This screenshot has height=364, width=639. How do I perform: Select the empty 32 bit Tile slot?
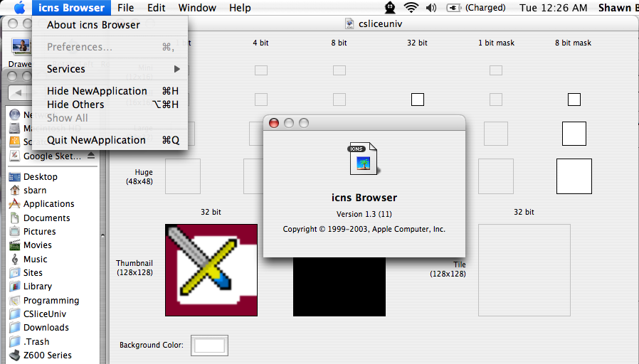[x=524, y=270]
